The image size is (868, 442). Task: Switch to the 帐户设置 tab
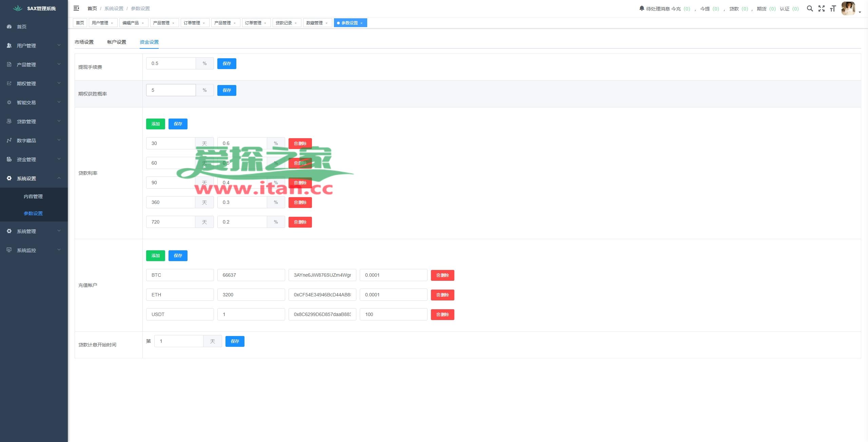point(117,42)
